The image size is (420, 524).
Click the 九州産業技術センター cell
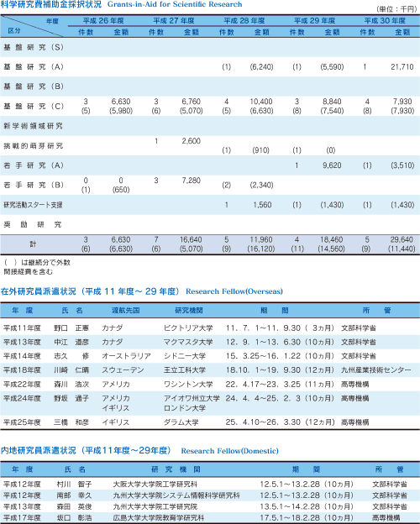376,370
